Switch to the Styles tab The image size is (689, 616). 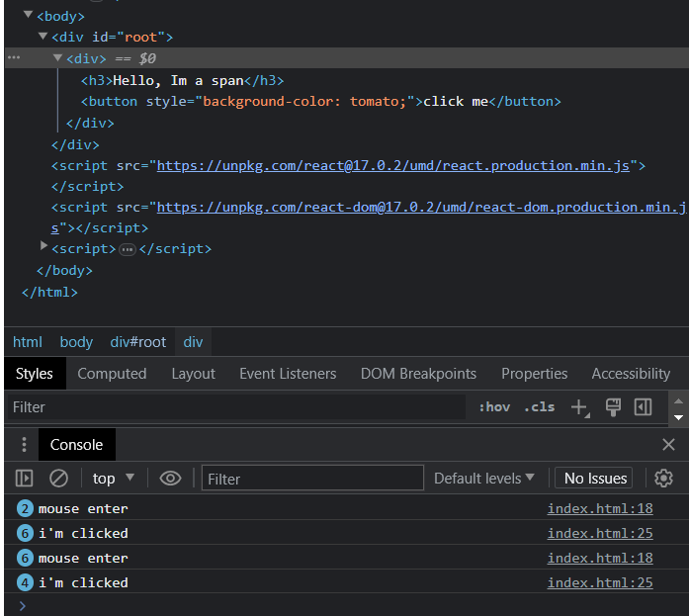click(x=35, y=374)
